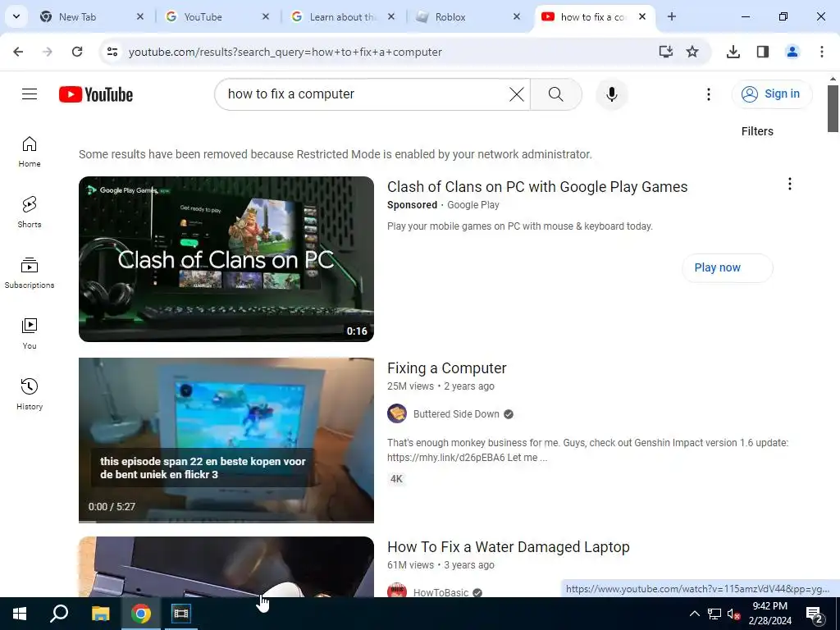Open Shorts in sidebar
The image size is (840, 630).
point(30,212)
